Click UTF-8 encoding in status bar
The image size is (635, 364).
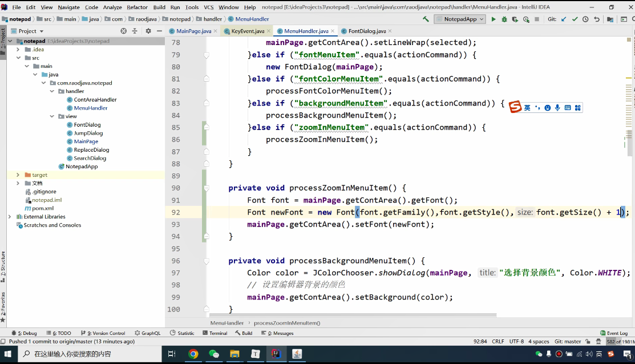[516, 341]
